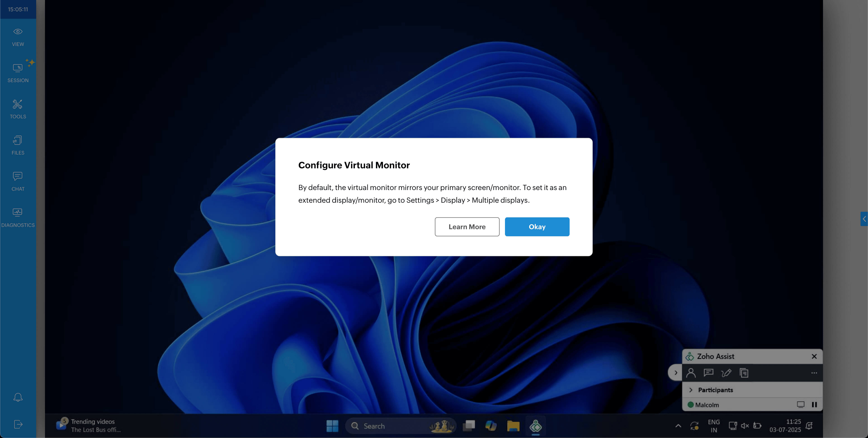Toggle the muted volume tray icon
Image resolution: width=868 pixels, height=438 pixels.
pos(745,426)
